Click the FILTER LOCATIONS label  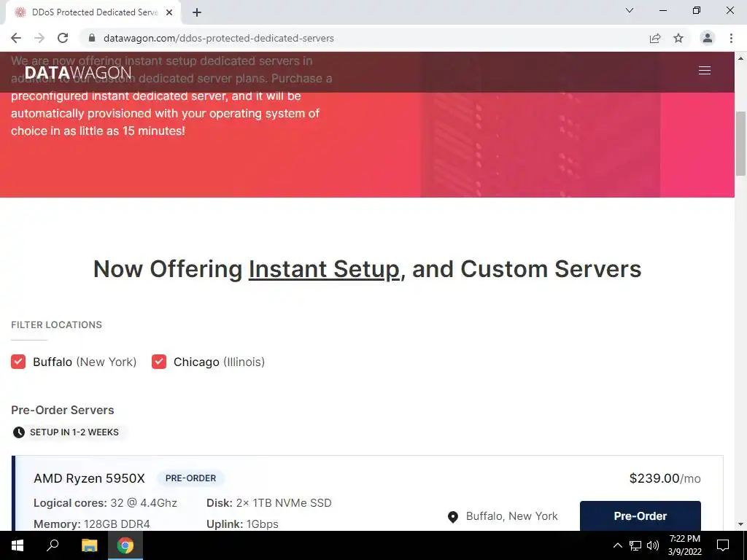(x=56, y=324)
